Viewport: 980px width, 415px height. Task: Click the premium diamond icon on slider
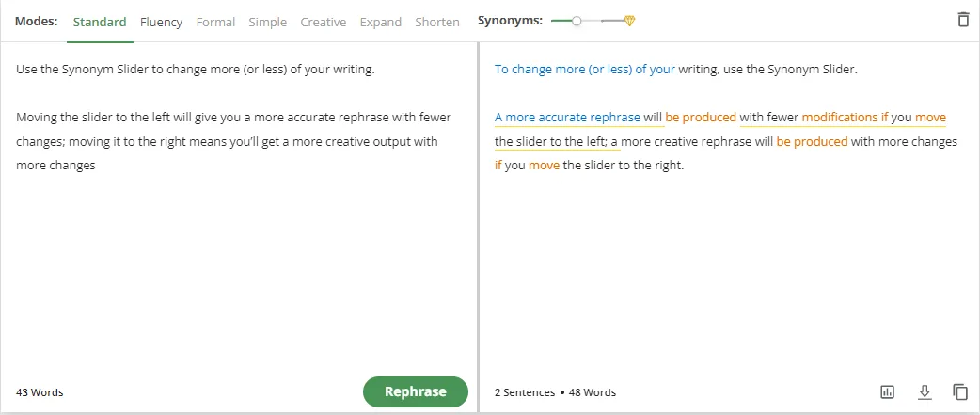coord(629,21)
